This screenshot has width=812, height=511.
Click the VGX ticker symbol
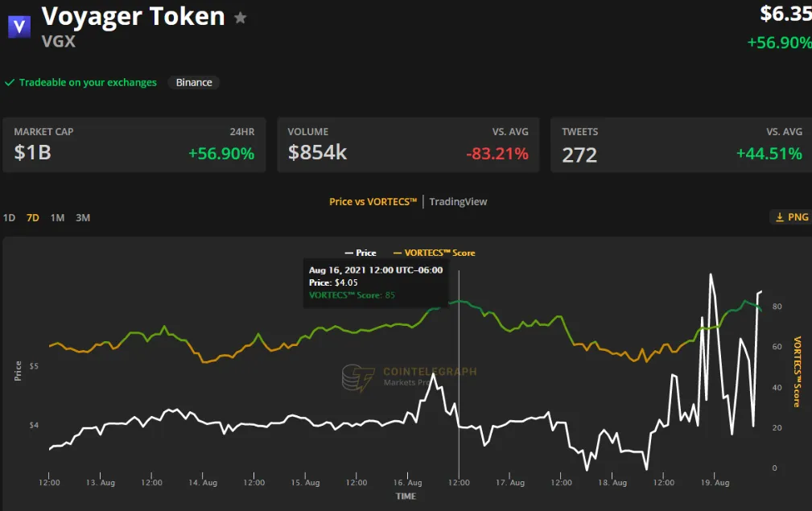[59, 41]
